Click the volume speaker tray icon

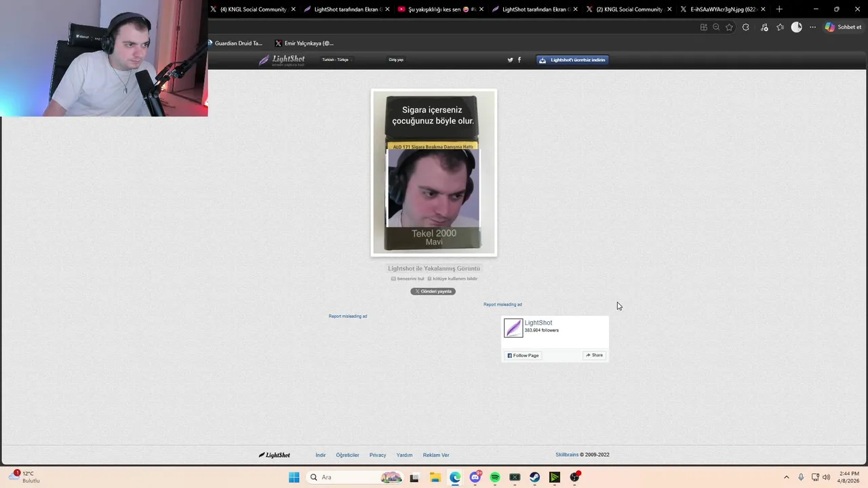click(x=826, y=477)
